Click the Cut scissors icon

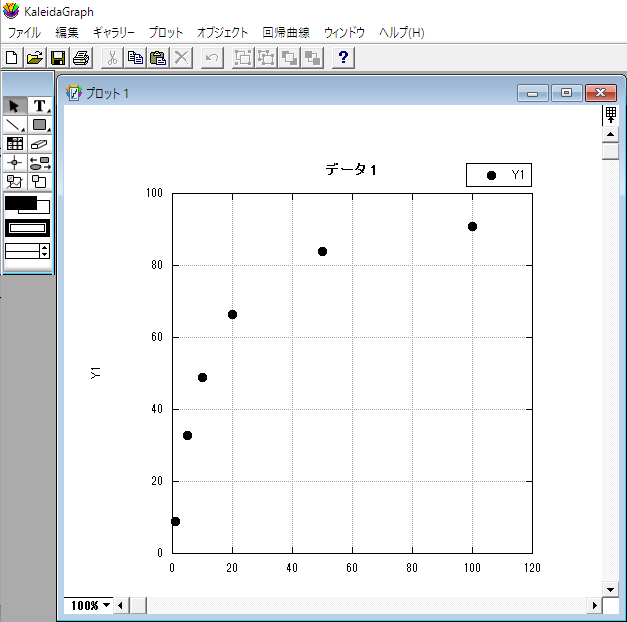tap(112, 58)
